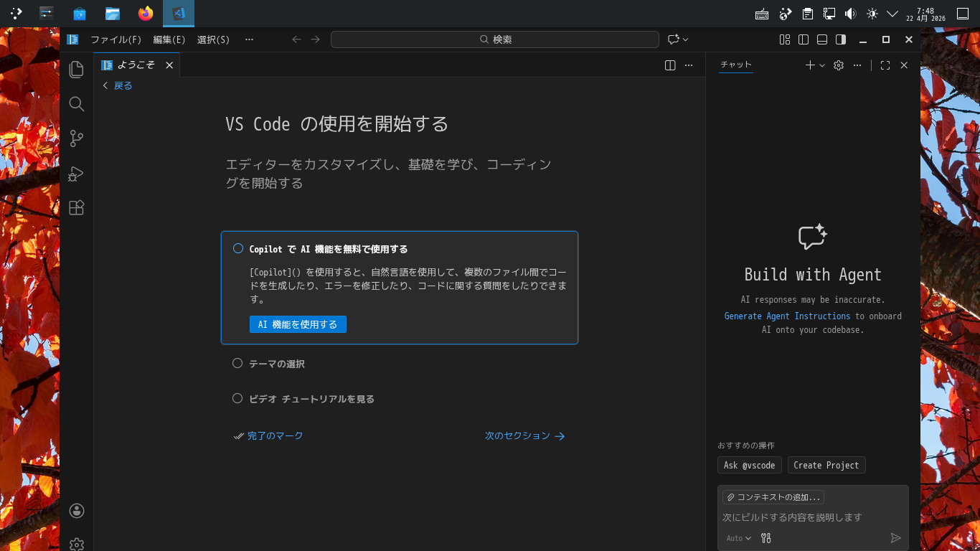Viewport: 980px width, 551px height.
Task: Select the ビデオ チュートリアルを見る step
Action: (x=311, y=399)
